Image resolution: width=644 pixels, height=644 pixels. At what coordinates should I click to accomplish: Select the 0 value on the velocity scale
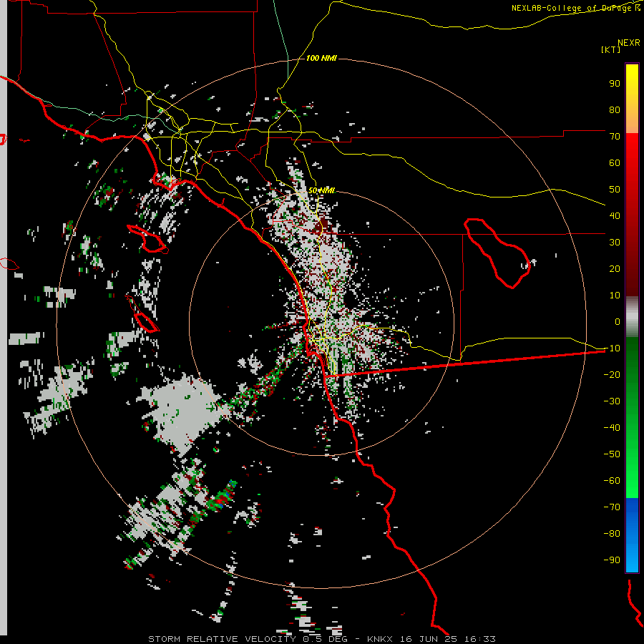(x=618, y=321)
